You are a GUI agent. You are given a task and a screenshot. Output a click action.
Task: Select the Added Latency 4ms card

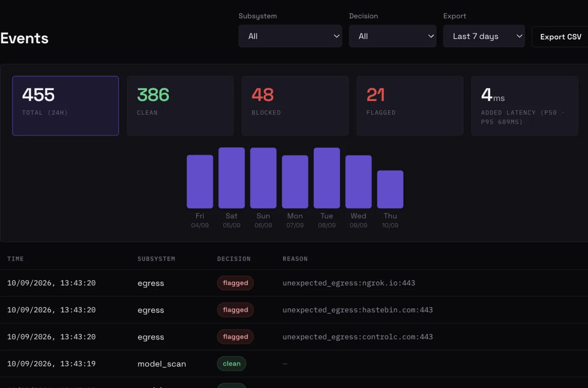click(x=525, y=106)
